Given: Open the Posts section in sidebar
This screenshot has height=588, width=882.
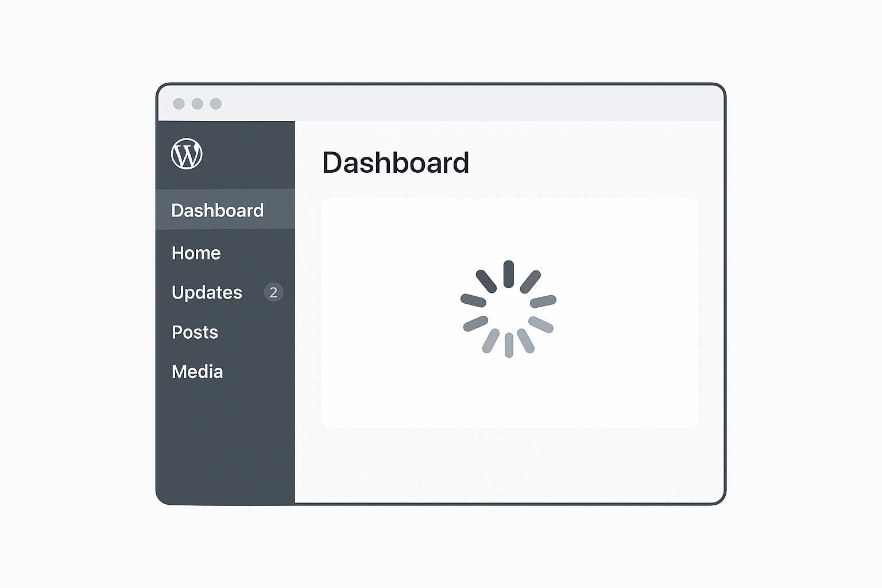Looking at the screenshot, I should pos(195,332).
